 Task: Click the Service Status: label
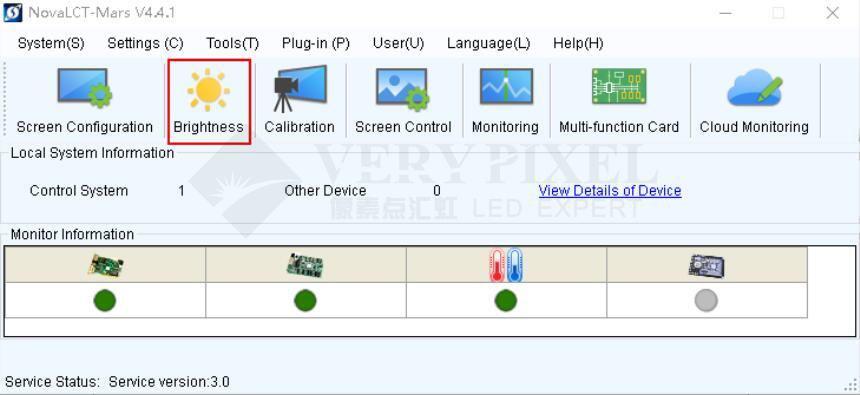53,382
